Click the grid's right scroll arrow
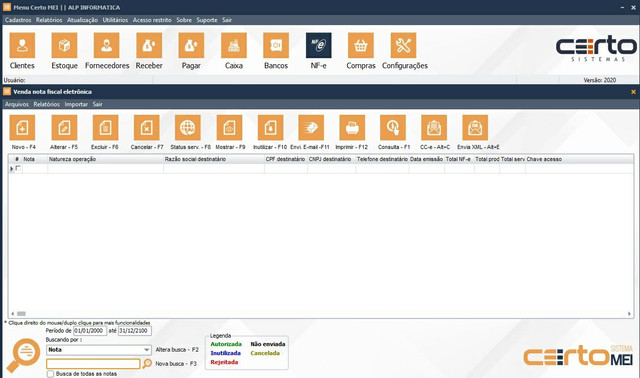This screenshot has width=640, height=378. [629, 314]
